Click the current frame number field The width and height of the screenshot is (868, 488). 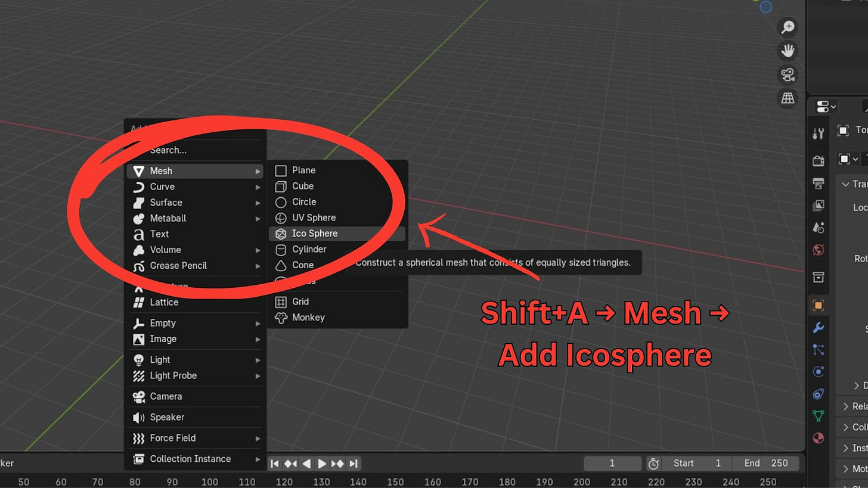point(612,464)
